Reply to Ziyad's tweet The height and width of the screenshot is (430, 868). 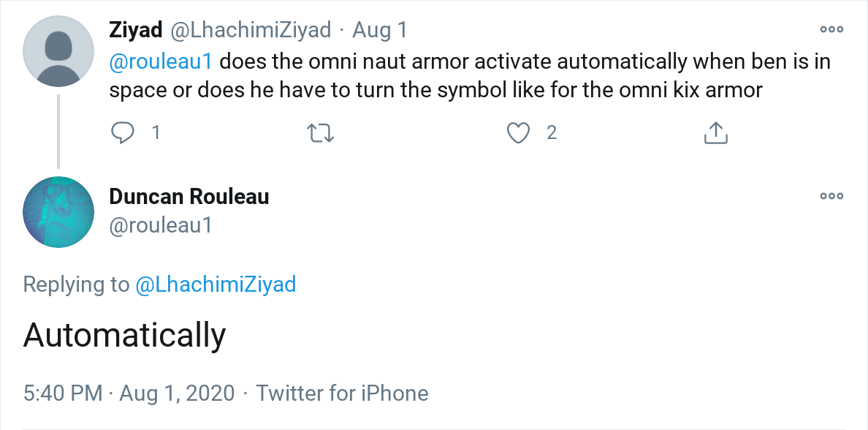123,132
